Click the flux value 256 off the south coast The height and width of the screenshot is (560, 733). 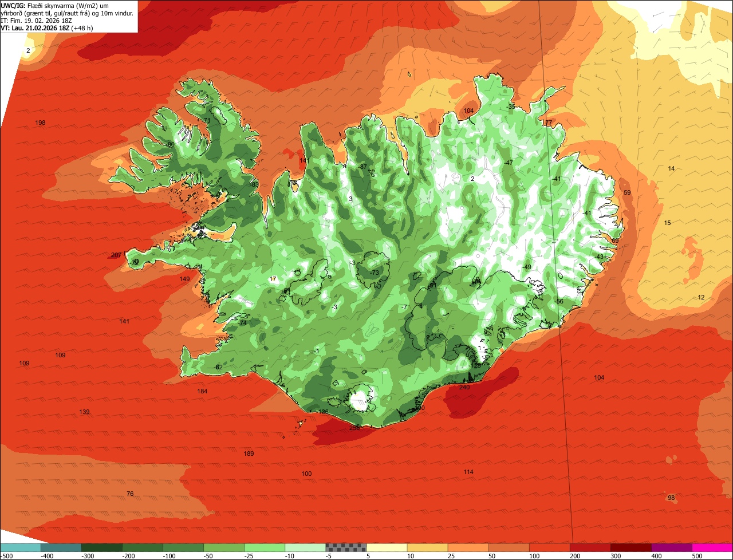354,428
